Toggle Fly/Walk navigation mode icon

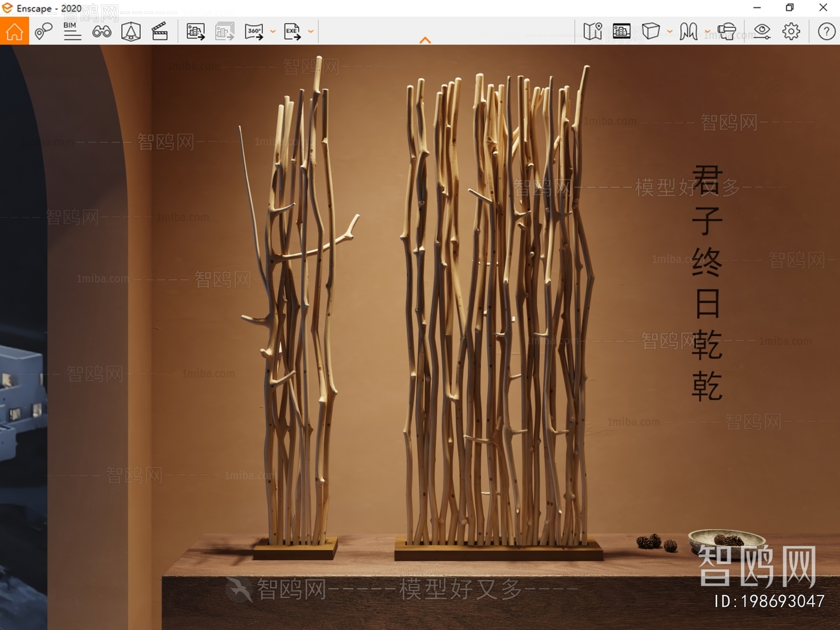pyautogui.click(x=688, y=31)
